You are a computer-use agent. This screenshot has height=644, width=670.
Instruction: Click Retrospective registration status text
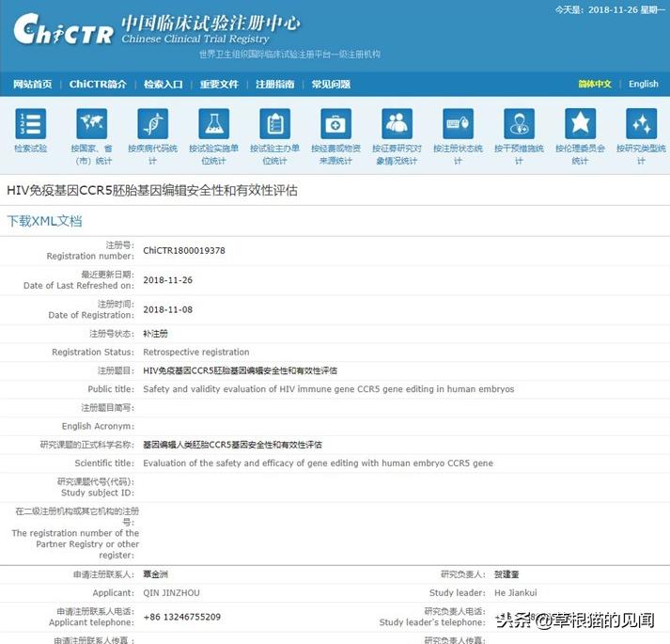pos(196,352)
